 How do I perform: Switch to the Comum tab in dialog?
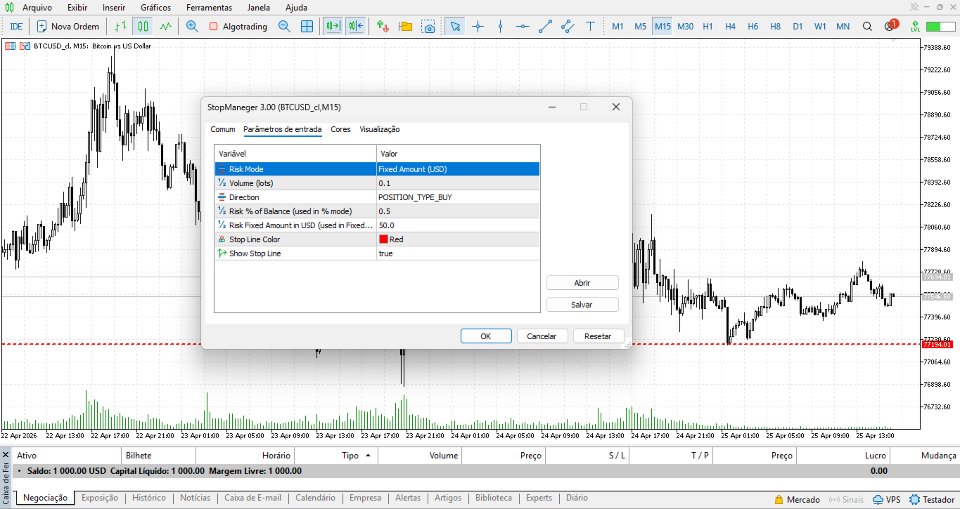[223, 129]
